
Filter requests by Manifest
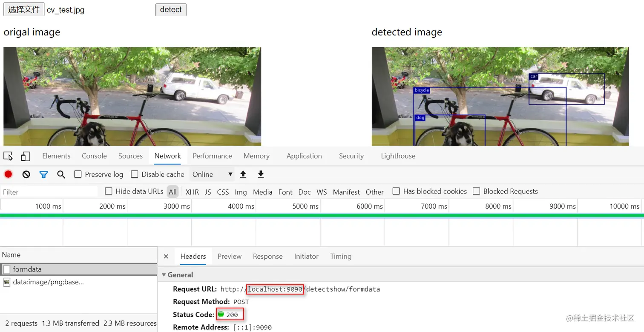tap(346, 192)
